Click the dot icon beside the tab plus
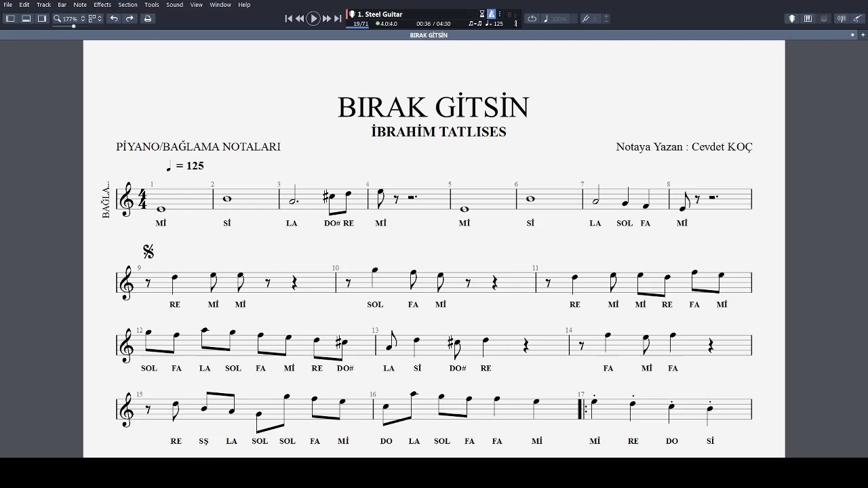The height and width of the screenshot is (488, 868). pos(852,35)
